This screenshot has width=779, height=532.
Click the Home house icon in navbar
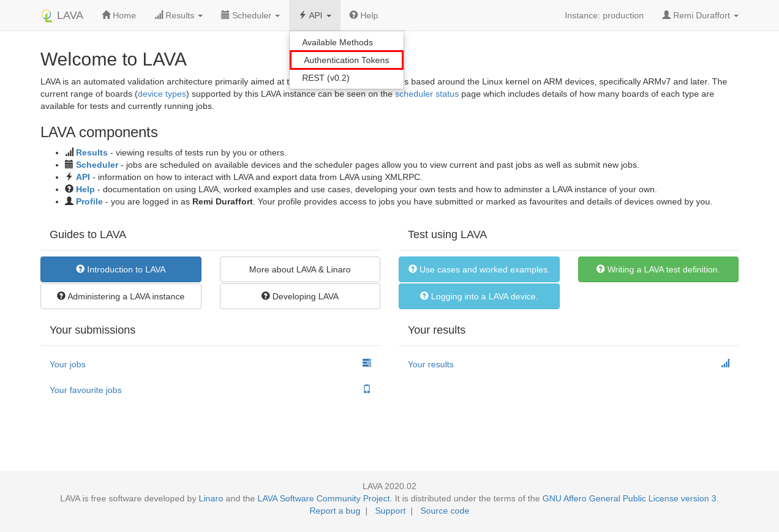tap(107, 15)
